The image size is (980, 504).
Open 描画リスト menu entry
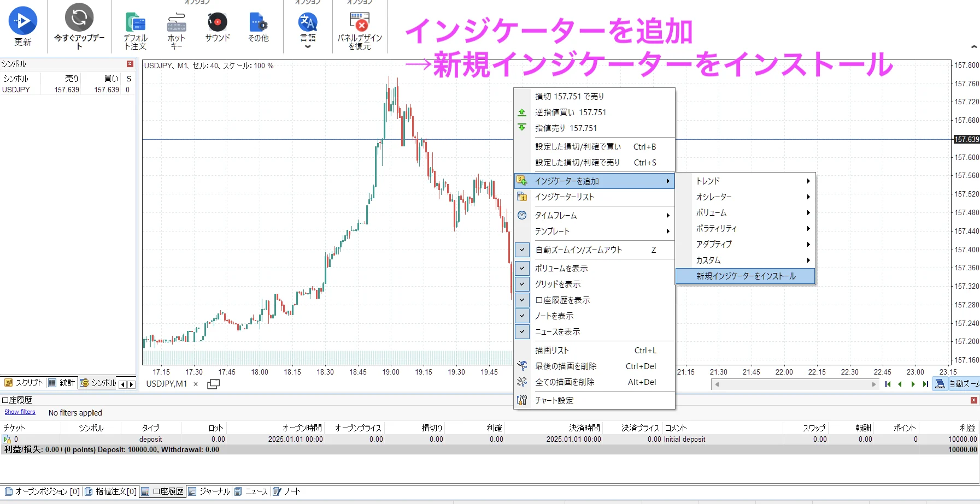point(595,350)
